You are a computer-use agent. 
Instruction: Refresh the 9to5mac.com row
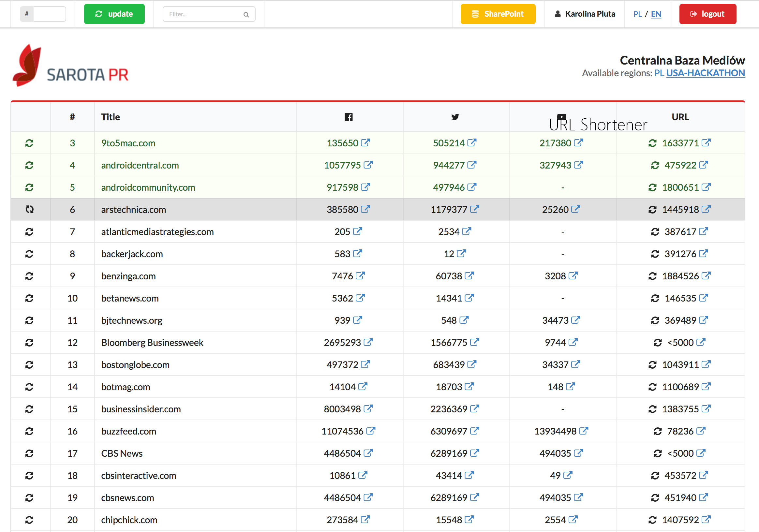[29, 143]
